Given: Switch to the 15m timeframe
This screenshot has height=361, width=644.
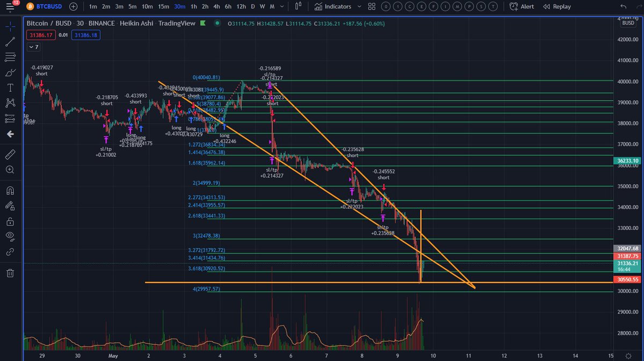Looking at the screenshot, I should (164, 6).
